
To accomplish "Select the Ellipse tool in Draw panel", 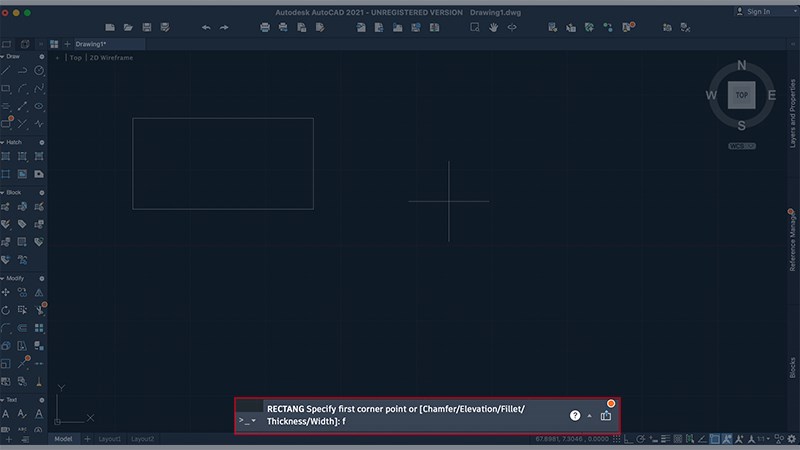I will coord(39,106).
